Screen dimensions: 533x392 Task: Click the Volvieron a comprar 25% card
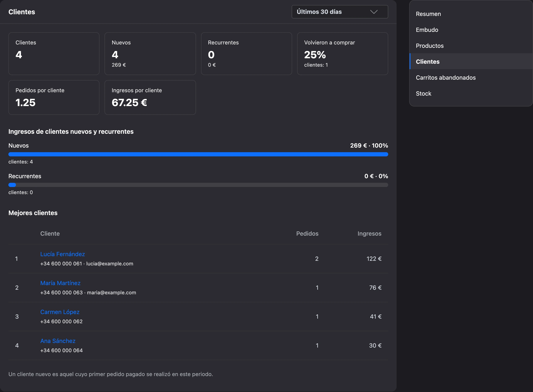pos(342,54)
